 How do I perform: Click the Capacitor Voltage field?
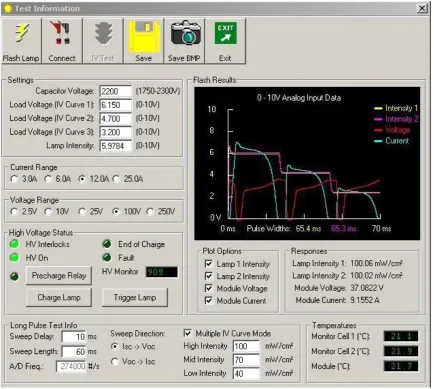tap(115, 91)
